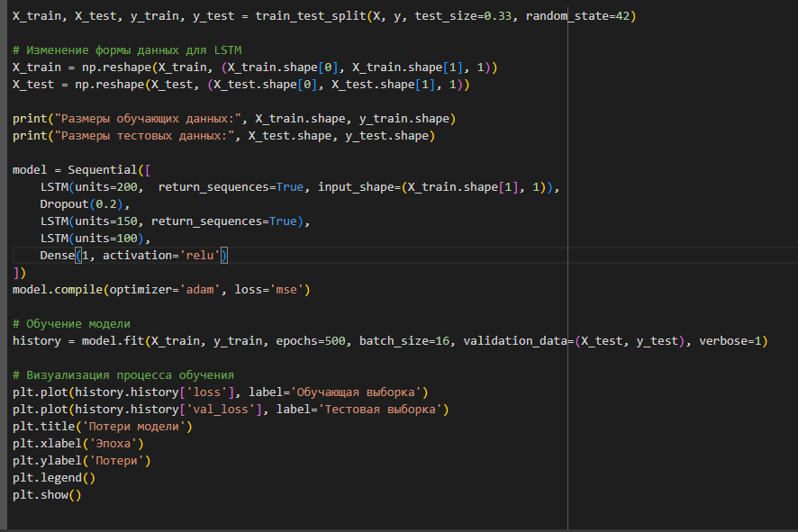Click the comment 'Изменение формы данных для LSTM'
The width and height of the screenshot is (798, 532).
[127, 50]
